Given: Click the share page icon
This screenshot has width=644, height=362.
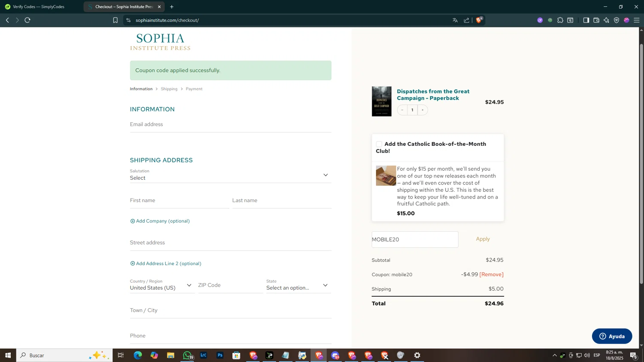Looking at the screenshot, I should tap(467, 20).
